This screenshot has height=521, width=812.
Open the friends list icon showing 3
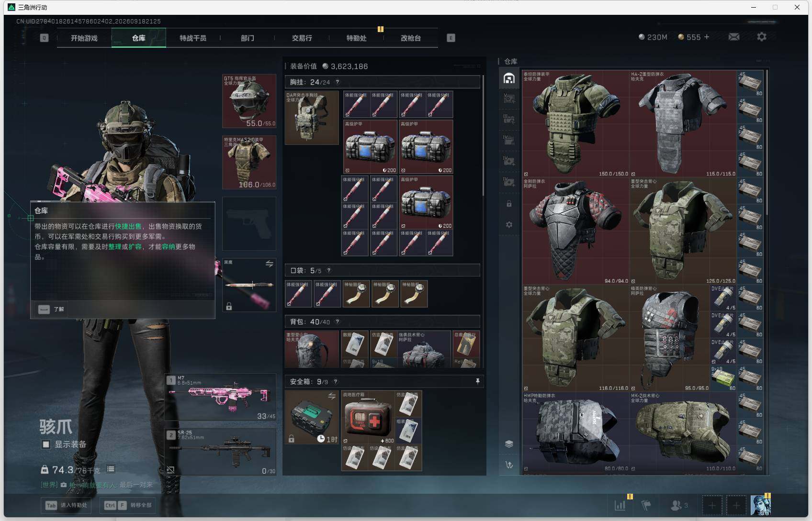(679, 505)
